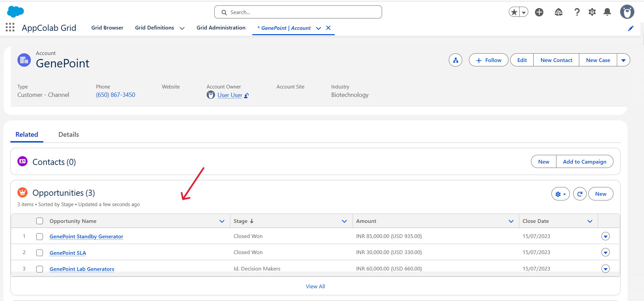The height and width of the screenshot is (301, 644).
Task: Expand the GenePoint Account tab chevron
Action: (319, 28)
